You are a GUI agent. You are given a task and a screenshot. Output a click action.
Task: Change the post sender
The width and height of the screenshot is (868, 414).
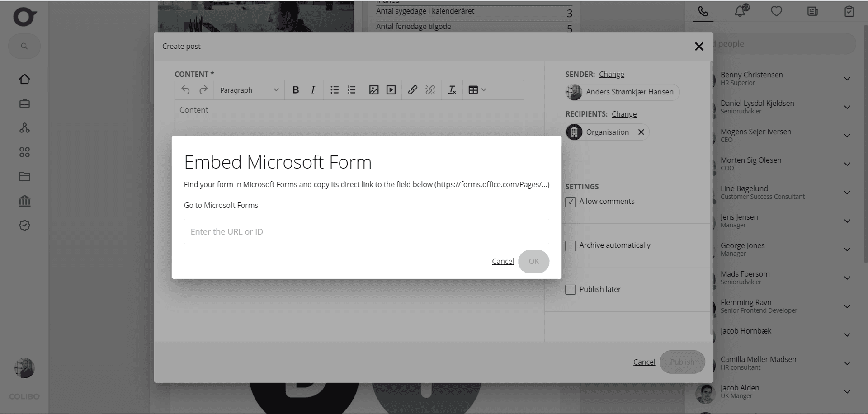(x=611, y=74)
